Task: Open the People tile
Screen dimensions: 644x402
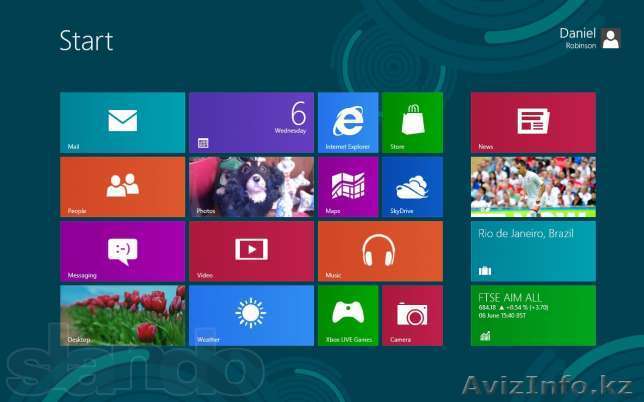Action: 122,186
